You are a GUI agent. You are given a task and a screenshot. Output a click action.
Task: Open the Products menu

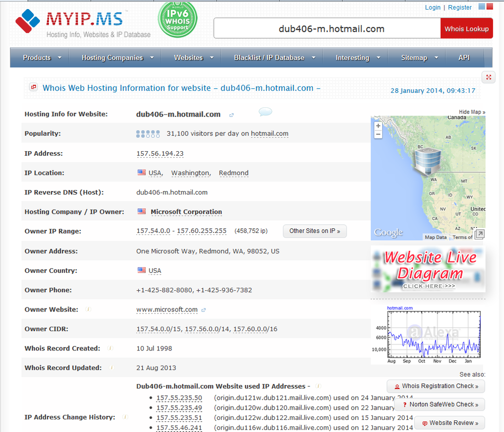[37, 58]
